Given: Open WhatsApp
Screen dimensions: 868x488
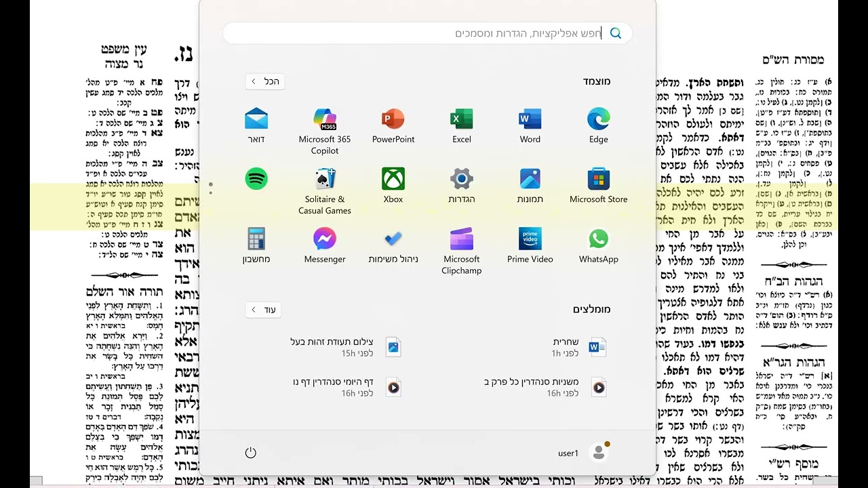Looking at the screenshot, I should pos(598,245).
